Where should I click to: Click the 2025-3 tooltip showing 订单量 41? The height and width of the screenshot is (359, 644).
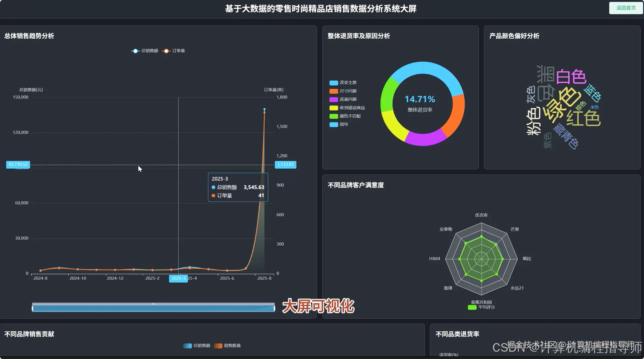point(238,187)
